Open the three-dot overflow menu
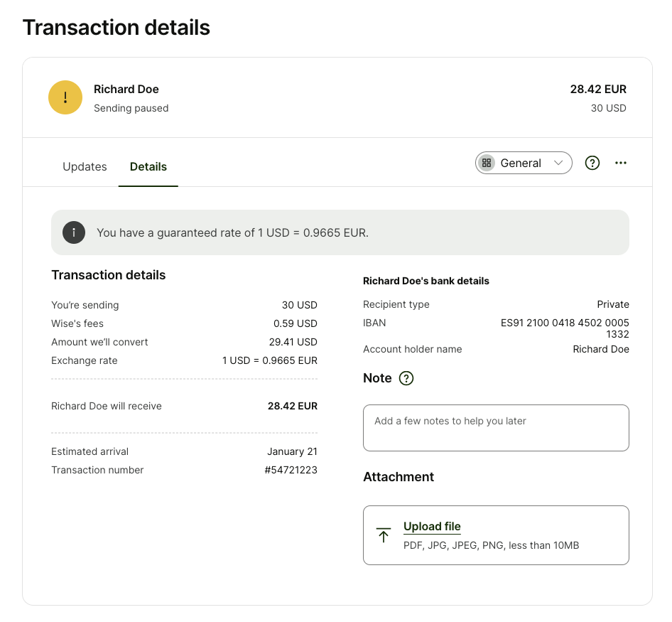The image size is (672, 622). tap(620, 163)
